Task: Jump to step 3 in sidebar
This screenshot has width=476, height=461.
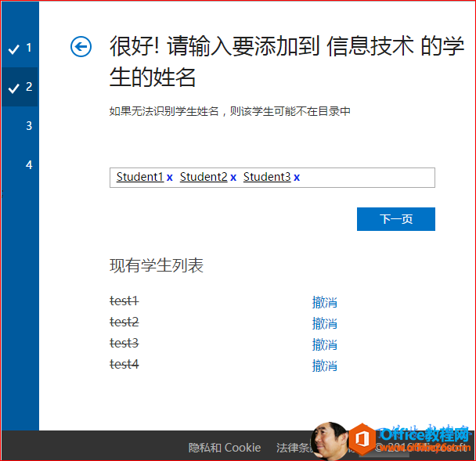Action: tap(28, 126)
